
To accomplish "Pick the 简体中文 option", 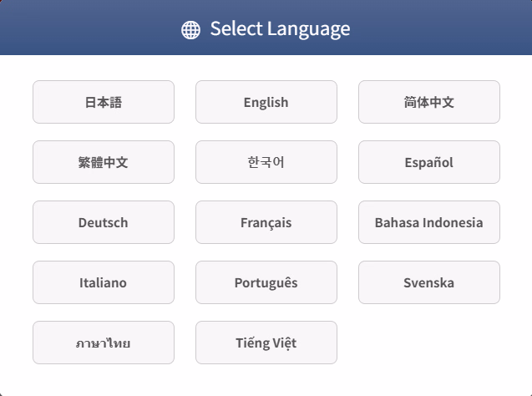I will 429,102.
